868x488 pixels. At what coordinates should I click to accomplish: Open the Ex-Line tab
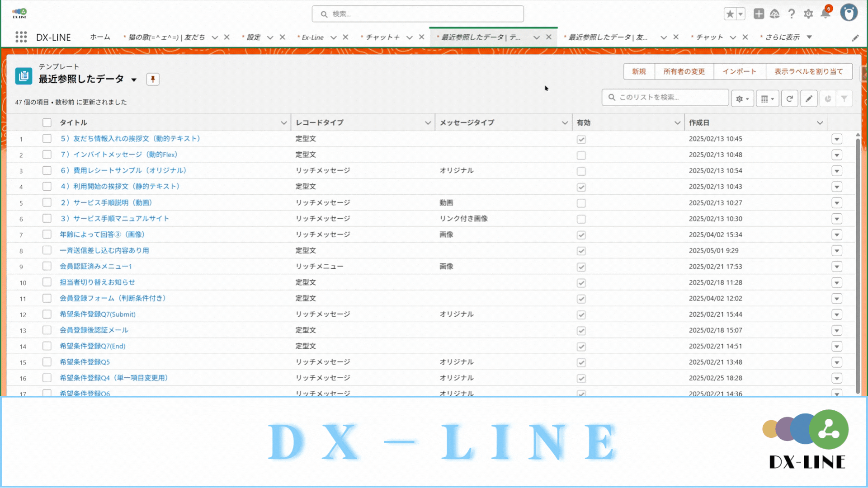point(312,38)
